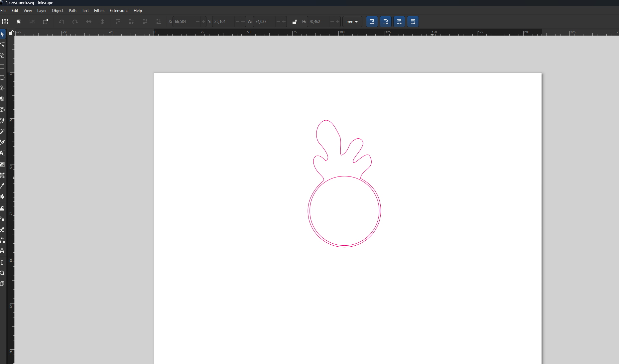Viewport: 619px width, 364px height.
Task: Click the X position field 66,584
Action: [x=184, y=22]
